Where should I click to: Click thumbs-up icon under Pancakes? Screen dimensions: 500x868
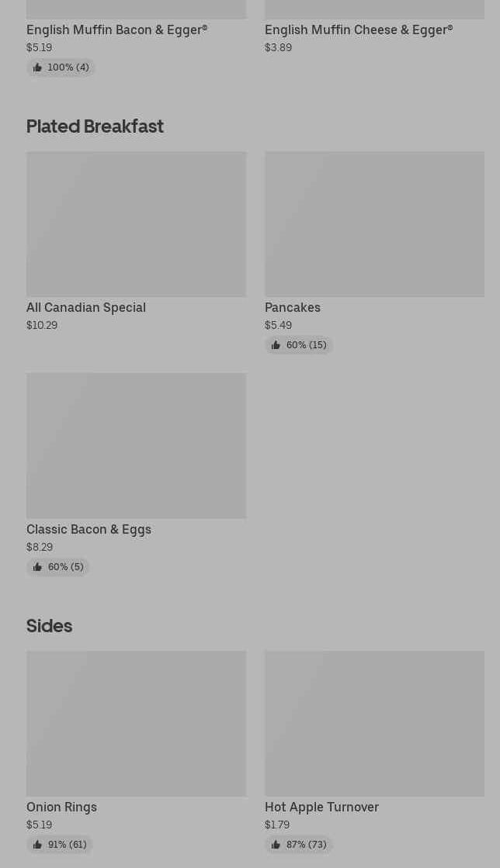coord(276,345)
